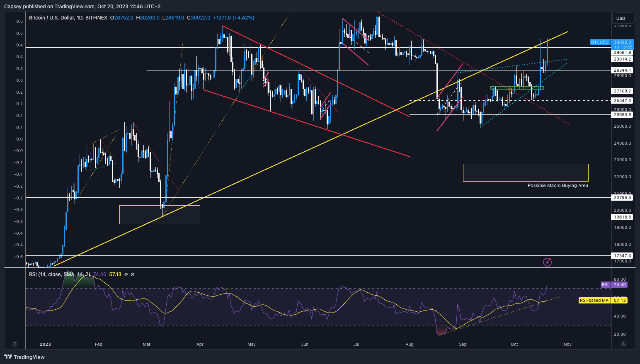Click the 27109.2 dashed-level price label
The width and height of the screenshot is (640, 364).
coord(621,91)
